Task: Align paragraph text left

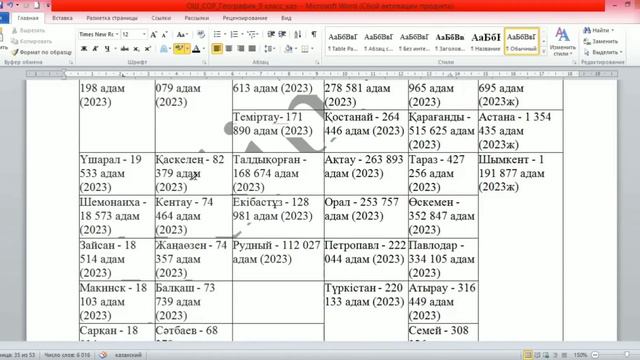Action: (x=217, y=49)
